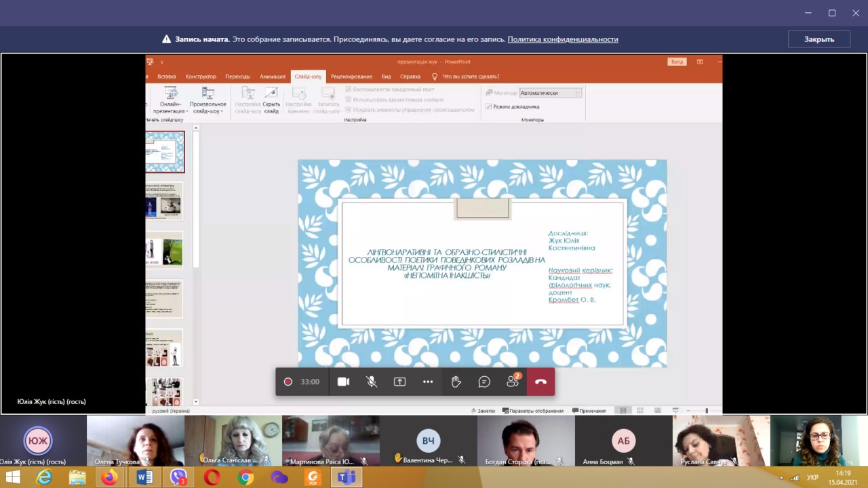
Task: Open the Переходы ribbon tab
Action: pos(237,77)
